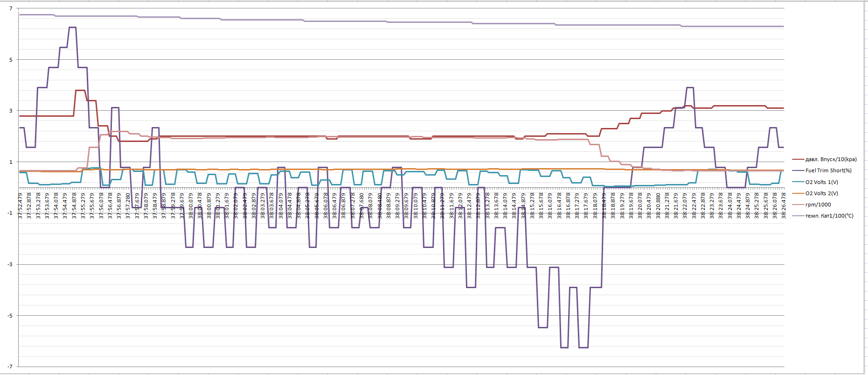Screen dimensions: 868x375
Task: Click the y-axis value 5
Action: point(11,60)
